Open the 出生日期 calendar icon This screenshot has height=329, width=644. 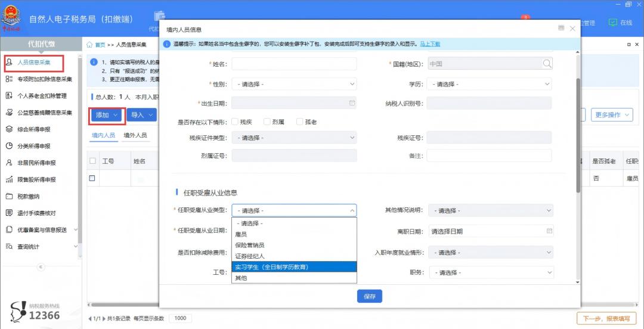(352, 103)
